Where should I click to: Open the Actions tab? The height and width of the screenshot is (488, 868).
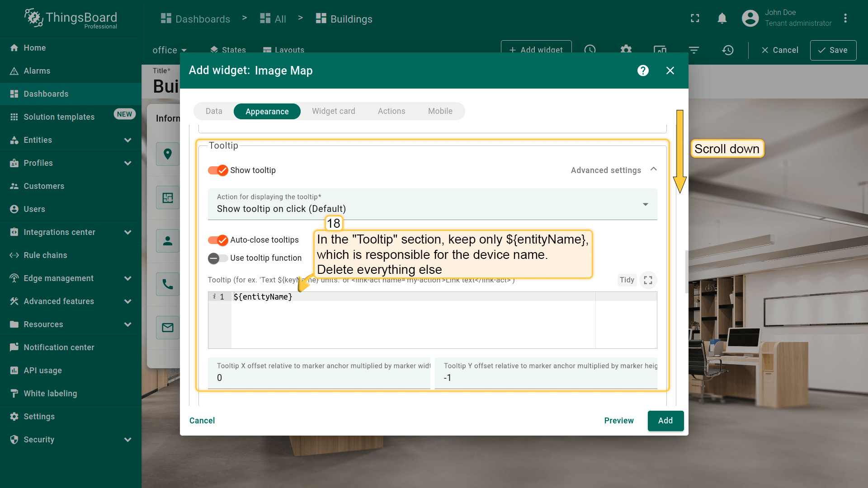pos(391,111)
